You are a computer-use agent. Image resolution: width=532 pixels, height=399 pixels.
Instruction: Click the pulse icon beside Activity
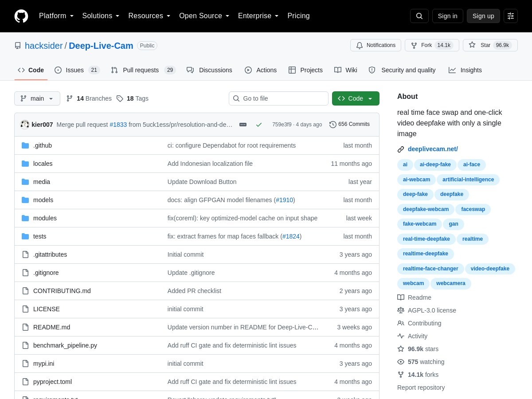(401, 336)
